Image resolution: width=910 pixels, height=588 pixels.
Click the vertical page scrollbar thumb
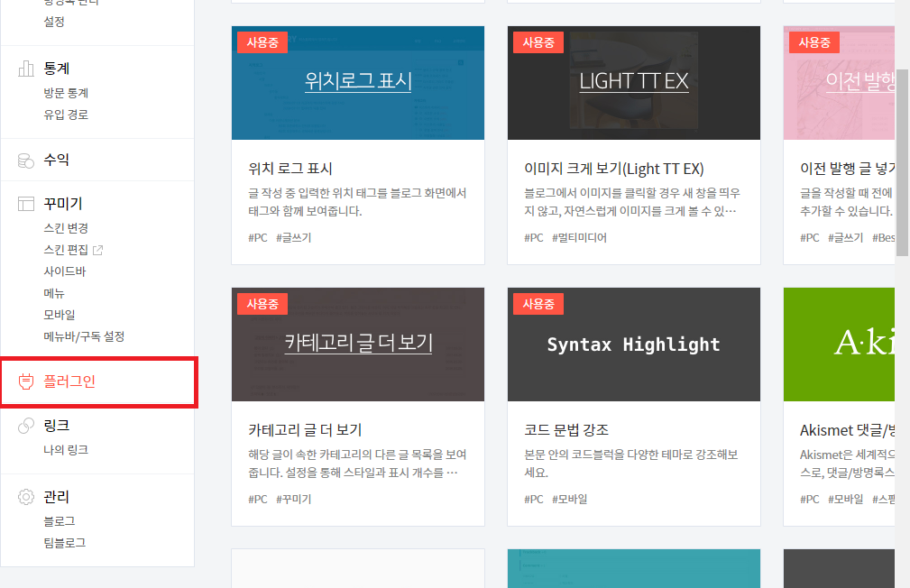click(x=903, y=162)
